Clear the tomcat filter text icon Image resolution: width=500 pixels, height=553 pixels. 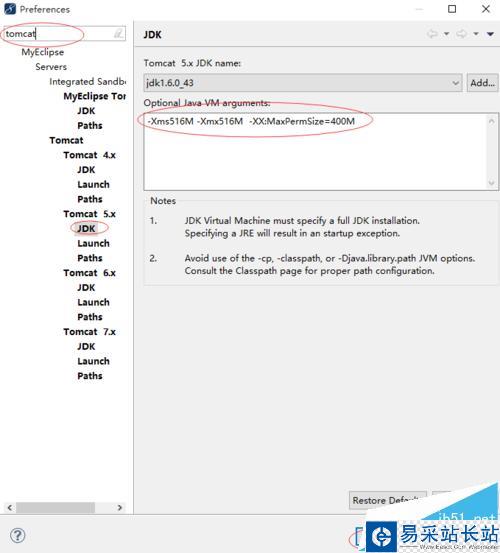click(x=118, y=34)
